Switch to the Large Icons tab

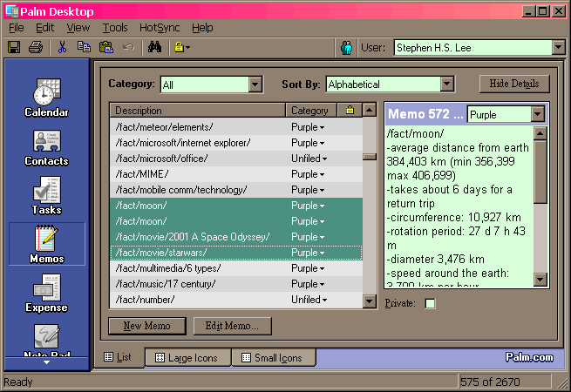(187, 357)
